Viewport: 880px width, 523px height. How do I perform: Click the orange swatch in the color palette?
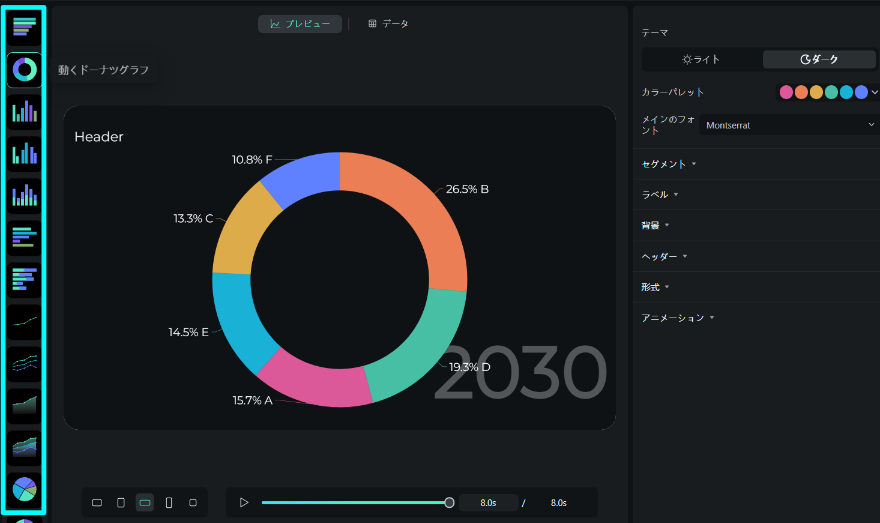(x=801, y=92)
